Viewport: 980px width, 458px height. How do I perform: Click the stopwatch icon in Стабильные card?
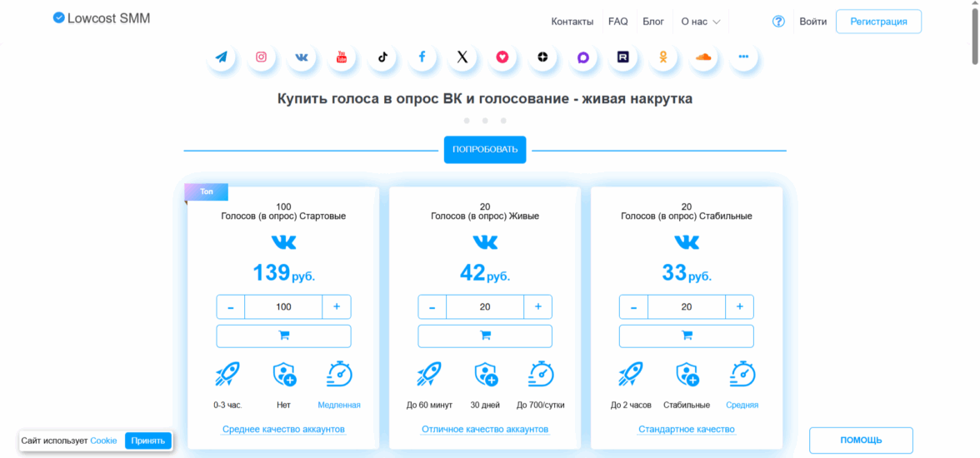(742, 374)
